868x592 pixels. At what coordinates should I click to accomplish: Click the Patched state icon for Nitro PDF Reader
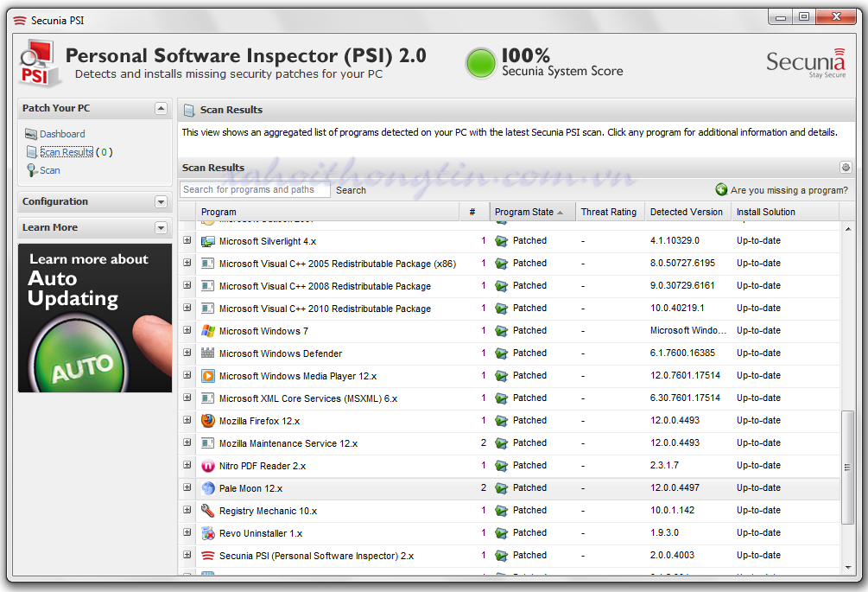tap(502, 466)
